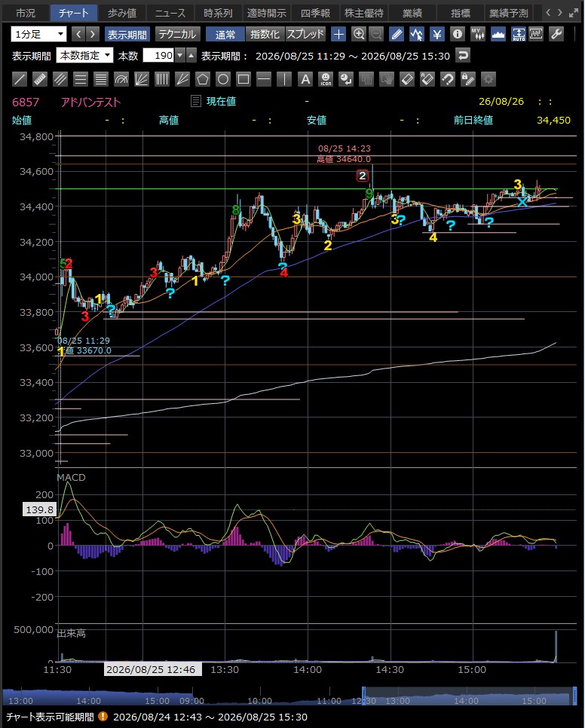Open the 本数指定 period type dropdown
Viewport: 585px width, 728px height.
(x=84, y=56)
